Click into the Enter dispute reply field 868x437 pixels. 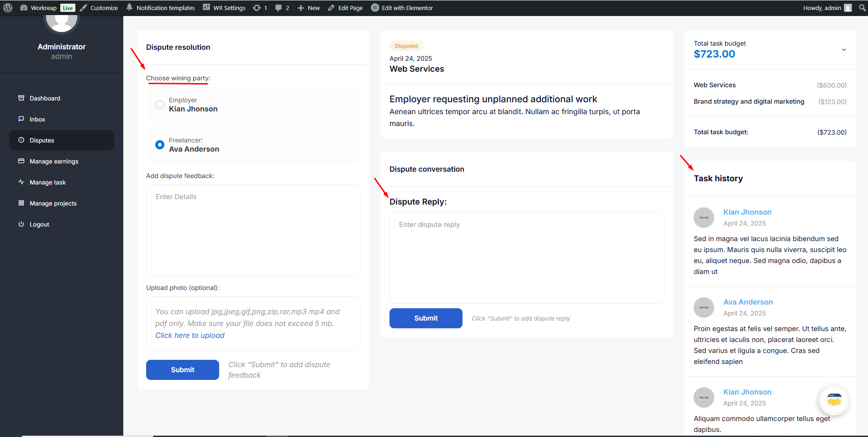coord(526,258)
